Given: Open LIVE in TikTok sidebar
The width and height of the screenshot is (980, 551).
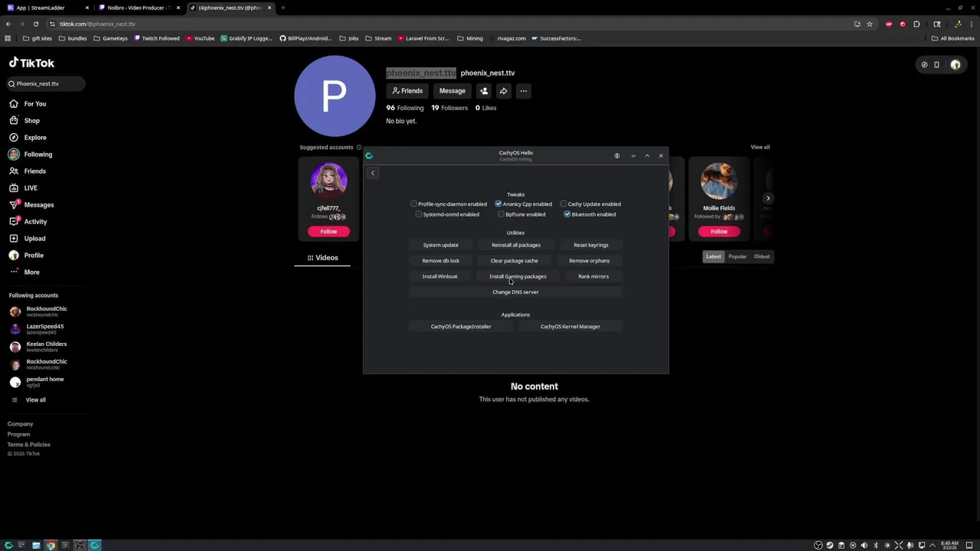Looking at the screenshot, I should tap(24, 187).
